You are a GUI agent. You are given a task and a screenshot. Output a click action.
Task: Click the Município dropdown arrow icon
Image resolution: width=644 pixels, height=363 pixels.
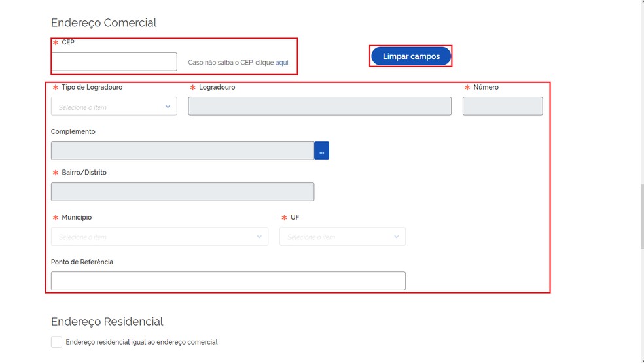(260, 237)
